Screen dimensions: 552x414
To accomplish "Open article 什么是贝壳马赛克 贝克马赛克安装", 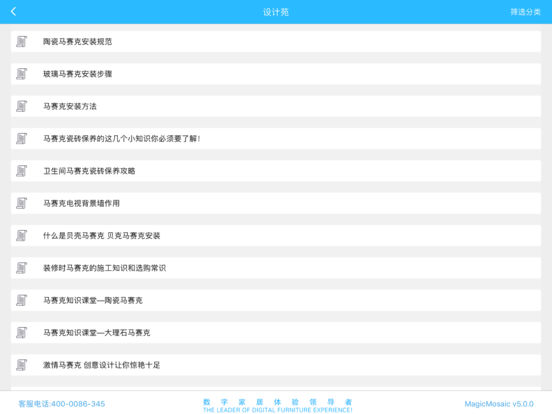I will [276, 236].
